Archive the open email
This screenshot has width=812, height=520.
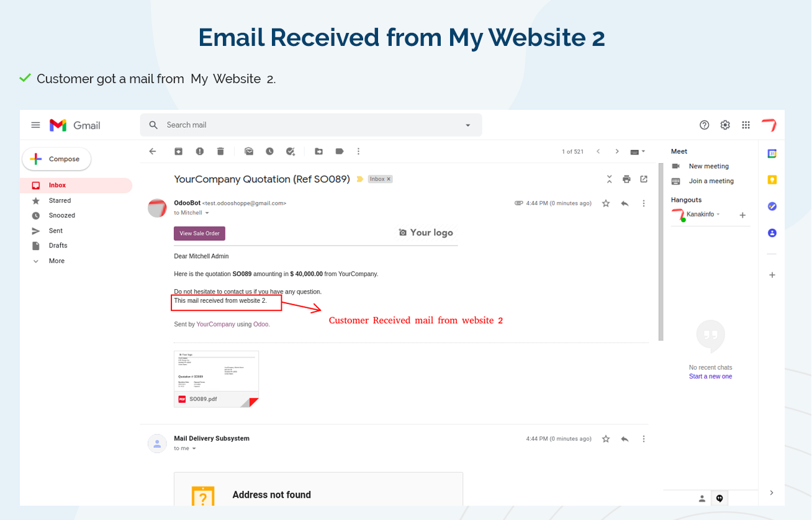[x=178, y=151]
